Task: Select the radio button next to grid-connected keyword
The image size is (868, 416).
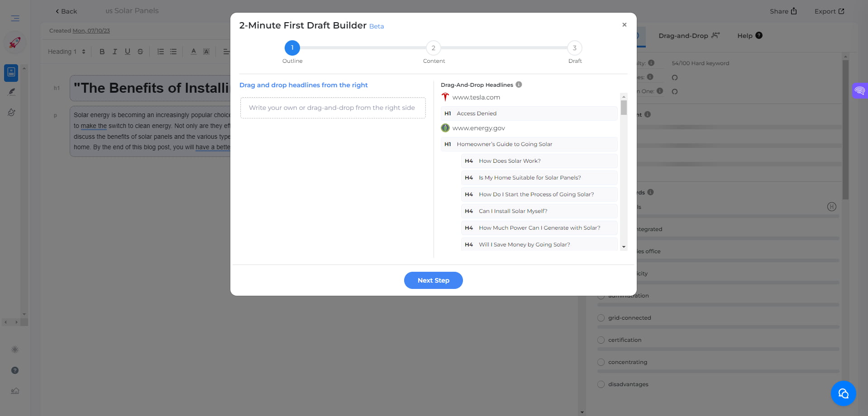Action: [601, 317]
